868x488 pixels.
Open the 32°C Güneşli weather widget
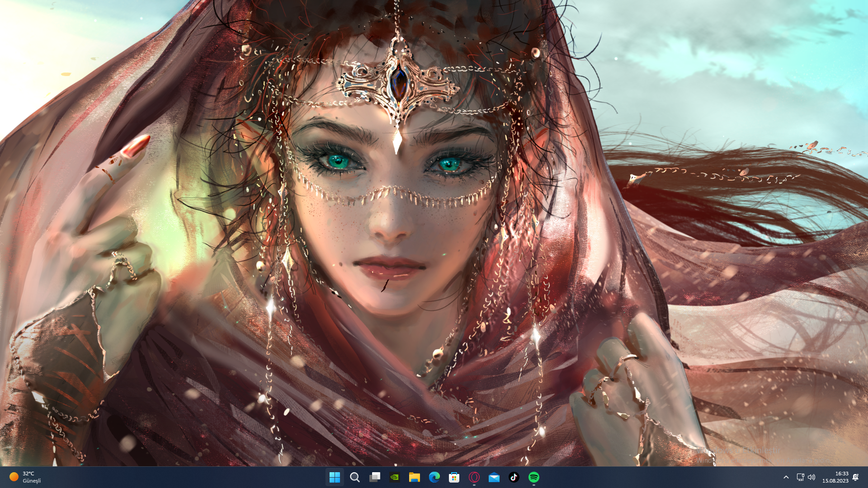25,477
